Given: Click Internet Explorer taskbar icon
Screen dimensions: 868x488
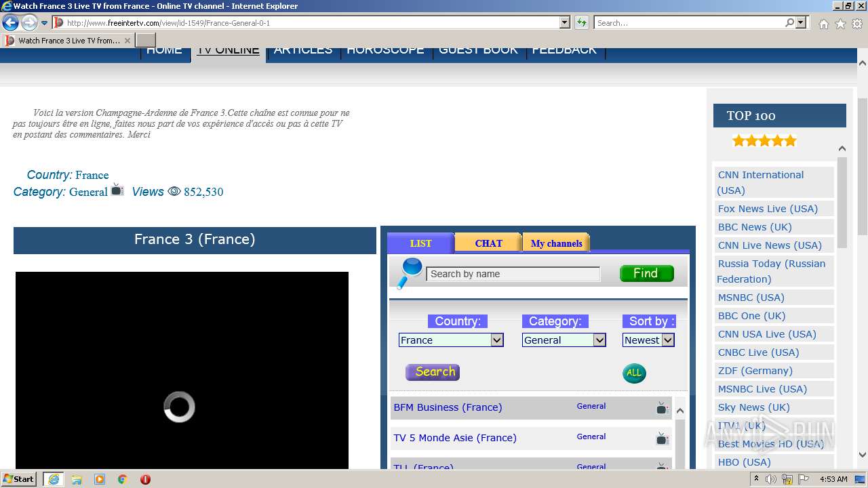Looking at the screenshot, I should [53, 479].
